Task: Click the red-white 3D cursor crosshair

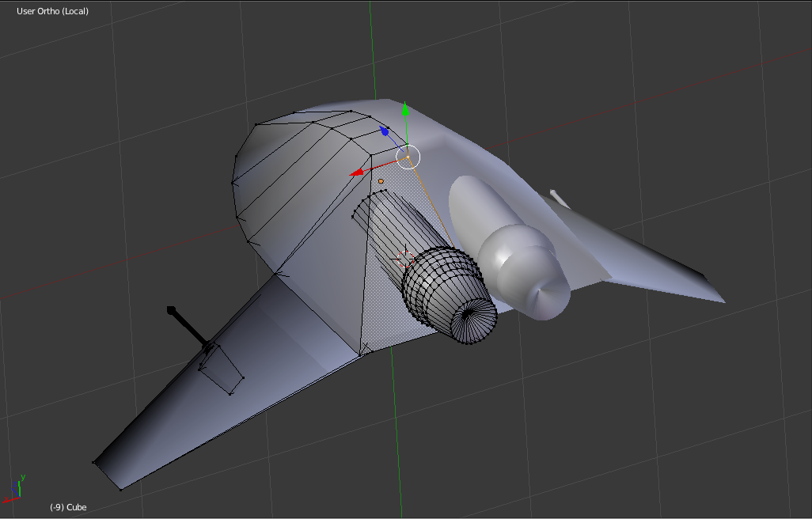Action: [x=405, y=257]
